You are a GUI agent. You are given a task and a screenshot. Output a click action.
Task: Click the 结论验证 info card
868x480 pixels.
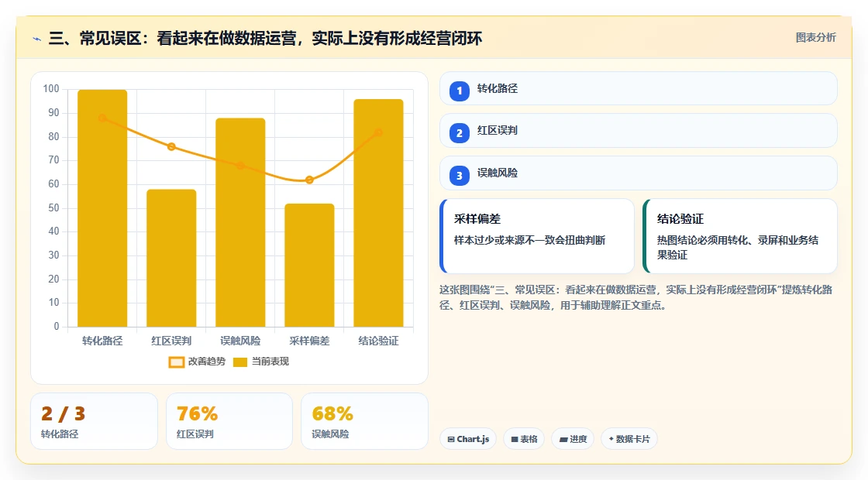[x=740, y=236]
